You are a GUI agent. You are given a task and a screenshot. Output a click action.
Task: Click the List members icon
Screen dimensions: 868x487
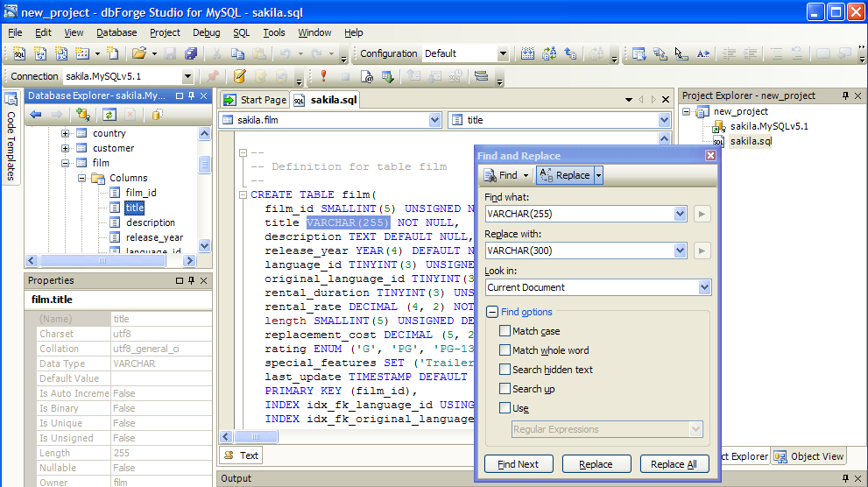[x=639, y=53]
